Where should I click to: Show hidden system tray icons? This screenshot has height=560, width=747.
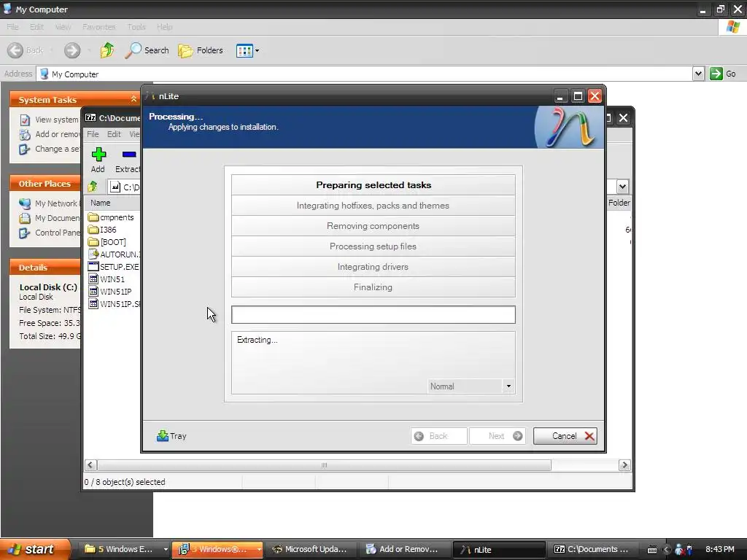pos(667,550)
